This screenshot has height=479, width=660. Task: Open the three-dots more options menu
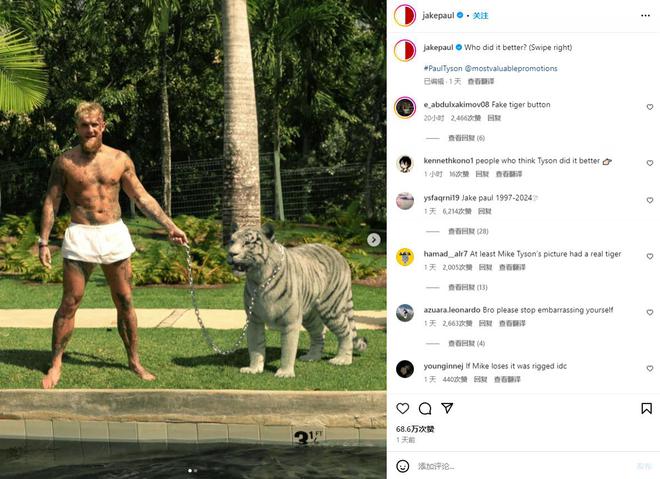coord(645,16)
